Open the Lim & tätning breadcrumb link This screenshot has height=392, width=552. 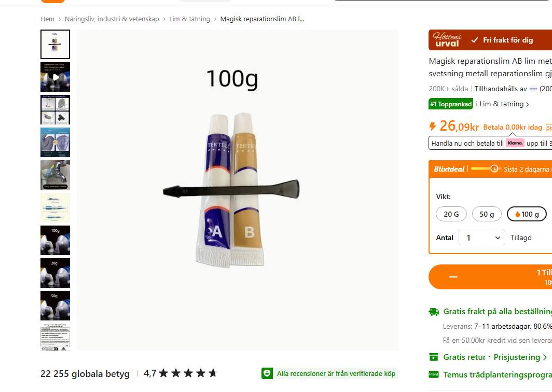click(x=190, y=19)
